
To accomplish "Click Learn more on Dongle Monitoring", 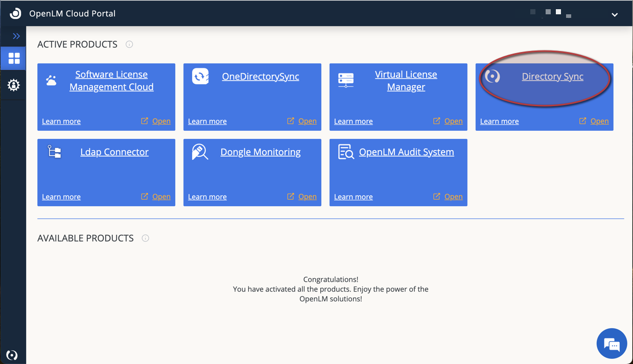I will 207,197.
